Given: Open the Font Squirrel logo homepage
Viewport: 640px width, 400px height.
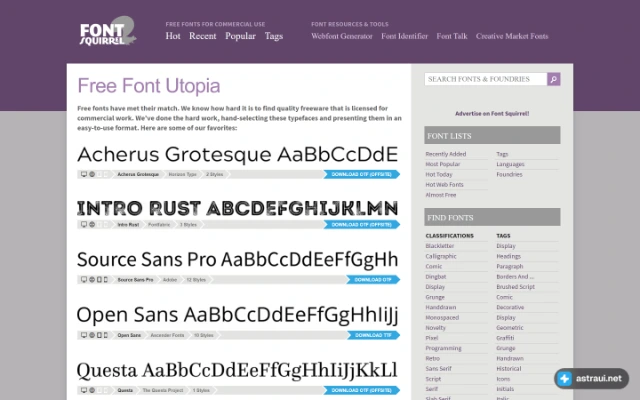Looking at the screenshot, I should click(x=108, y=31).
